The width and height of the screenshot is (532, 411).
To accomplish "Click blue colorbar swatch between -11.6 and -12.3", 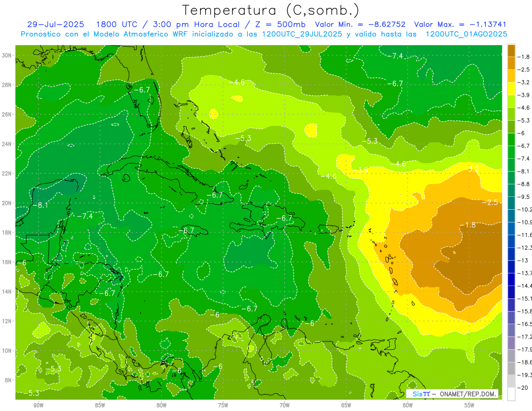I will 511,241.
